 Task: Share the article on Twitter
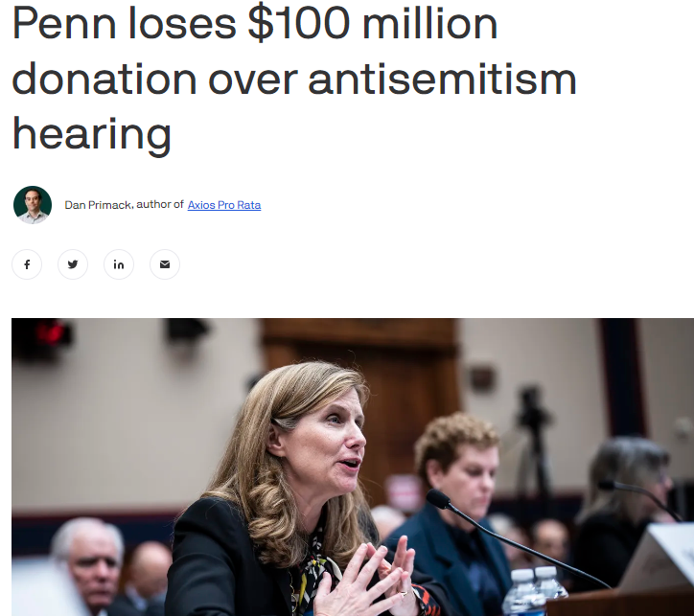point(73,264)
